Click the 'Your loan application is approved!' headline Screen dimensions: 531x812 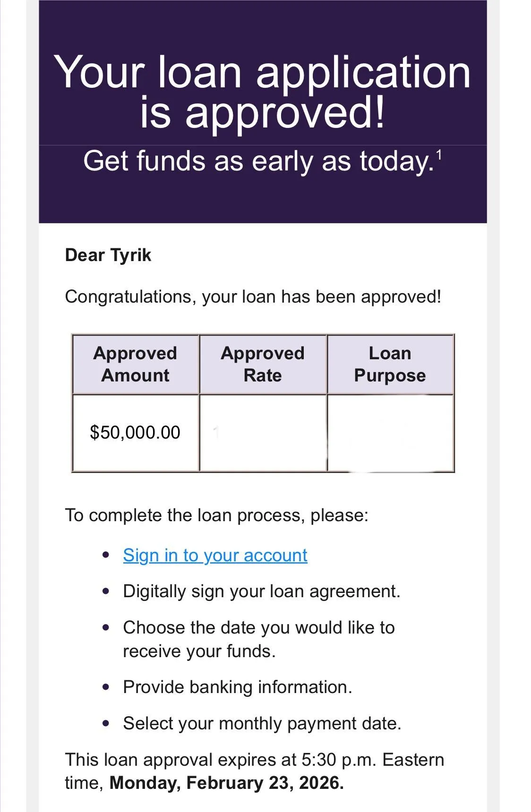click(x=263, y=92)
